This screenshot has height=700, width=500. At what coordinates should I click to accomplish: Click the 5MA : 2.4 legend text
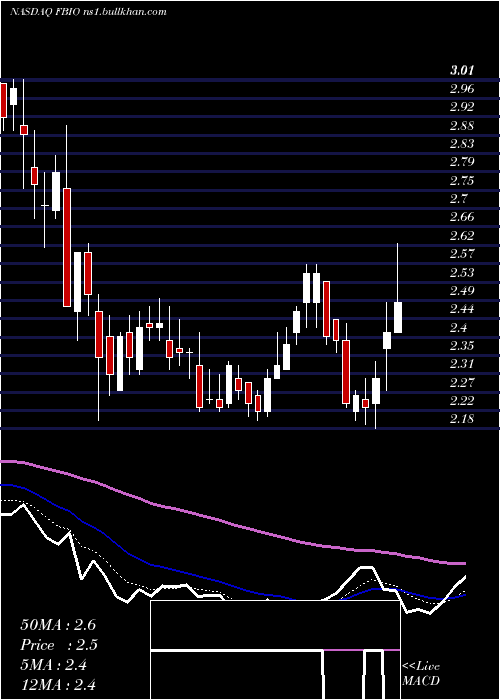tap(54, 665)
